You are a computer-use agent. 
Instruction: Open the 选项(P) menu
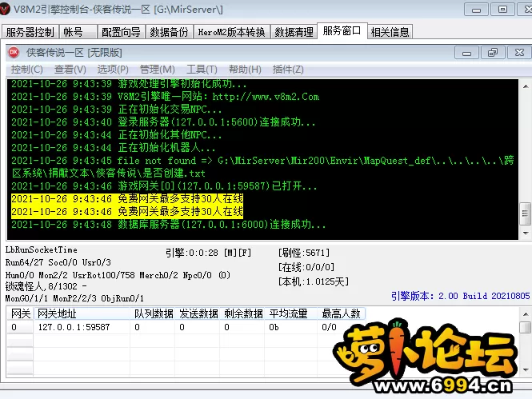tap(113, 70)
